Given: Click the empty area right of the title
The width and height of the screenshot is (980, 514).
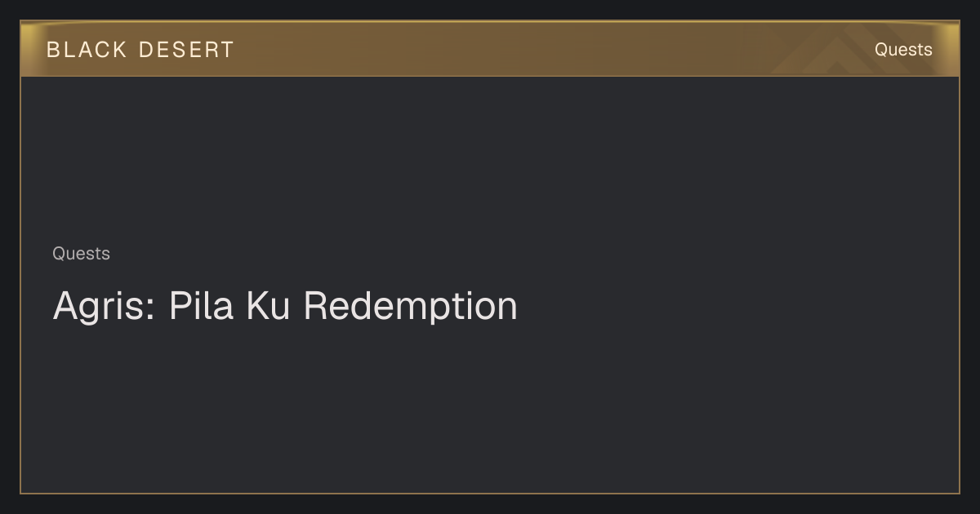Looking at the screenshot, I should (x=735, y=307).
